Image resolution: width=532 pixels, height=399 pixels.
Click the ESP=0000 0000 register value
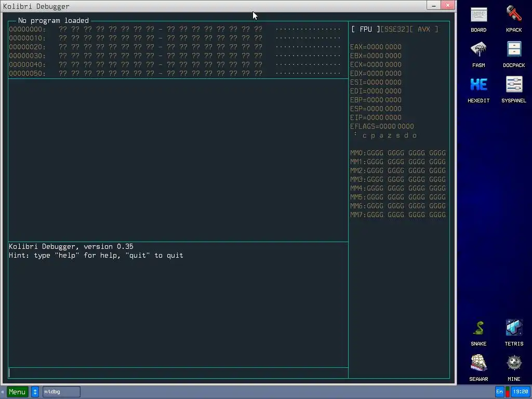[376, 109]
